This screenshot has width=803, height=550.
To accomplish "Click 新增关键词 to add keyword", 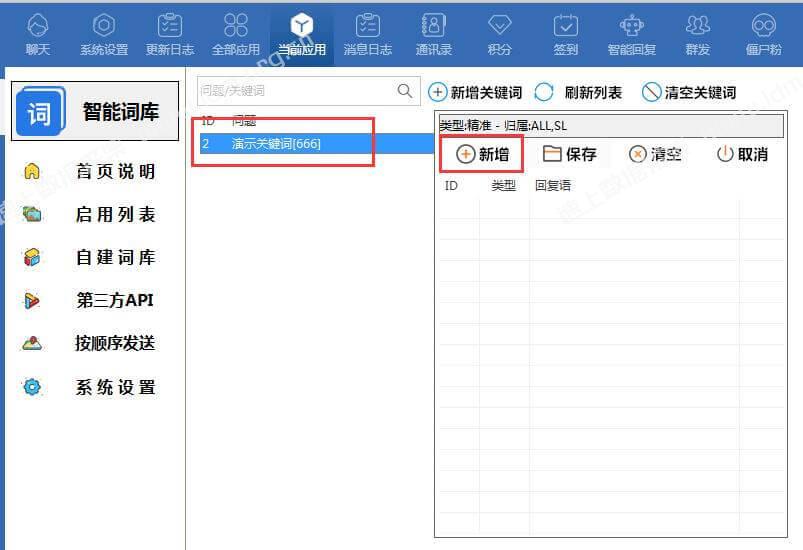I will [x=475, y=93].
